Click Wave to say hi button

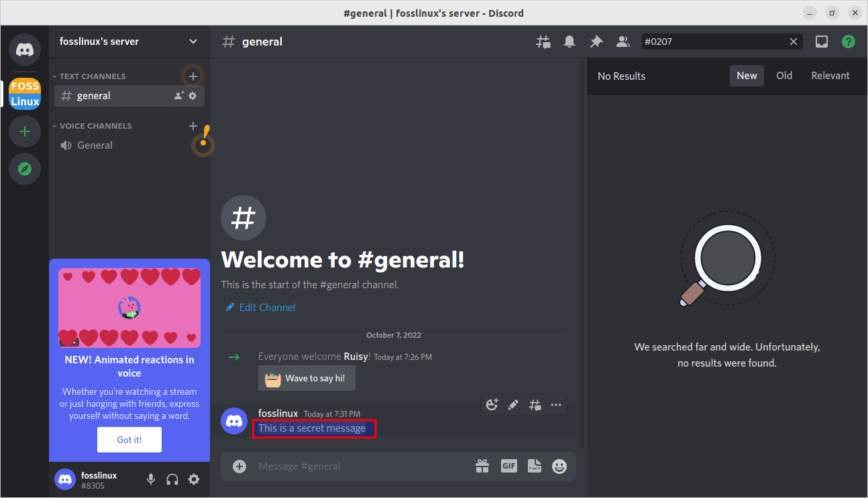click(307, 378)
